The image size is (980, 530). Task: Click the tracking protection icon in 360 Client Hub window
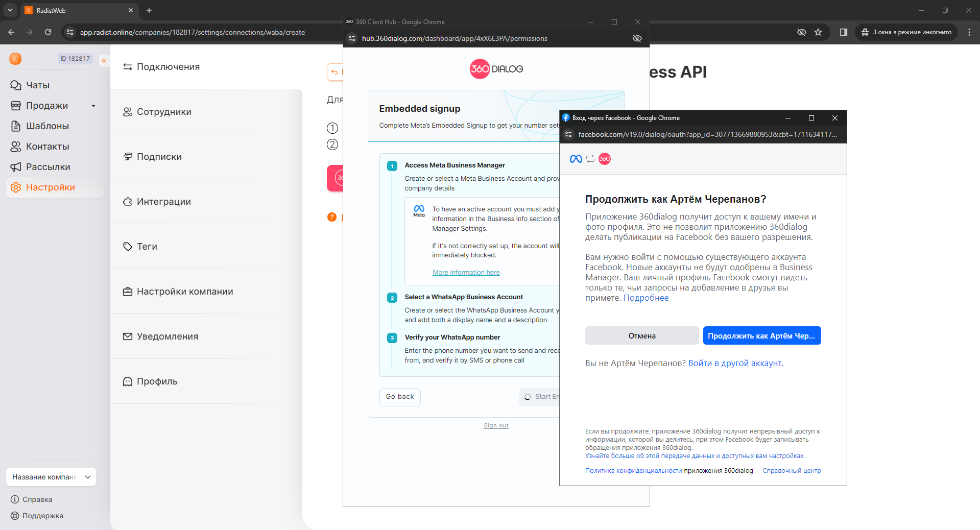pyautogui.click(x=637, y=38)
